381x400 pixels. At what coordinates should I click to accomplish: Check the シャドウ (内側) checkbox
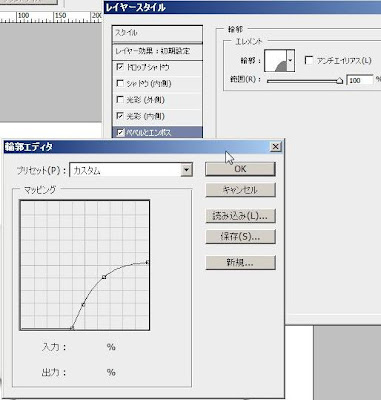pos(120,83)
